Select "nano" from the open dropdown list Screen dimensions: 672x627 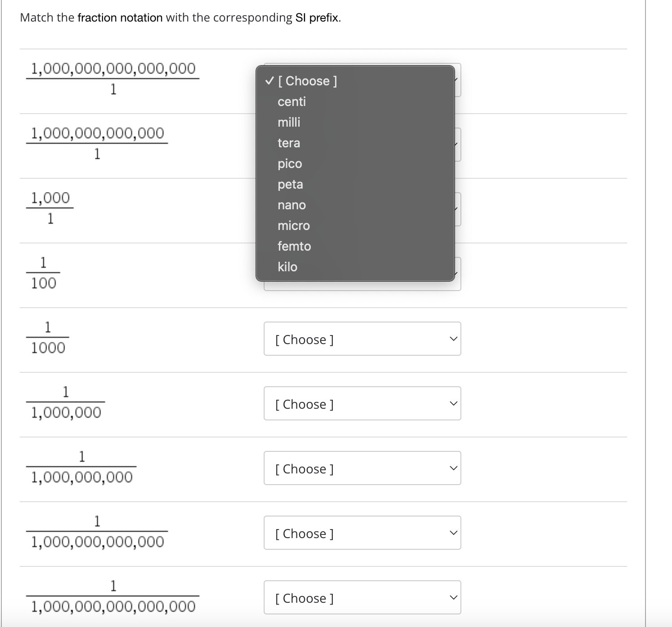292,205
